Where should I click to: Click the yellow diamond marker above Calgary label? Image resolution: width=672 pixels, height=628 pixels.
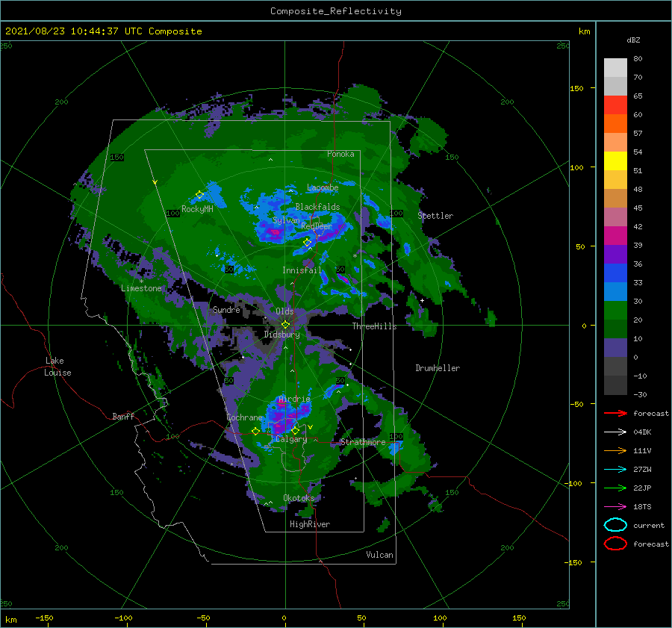[295, 430]
